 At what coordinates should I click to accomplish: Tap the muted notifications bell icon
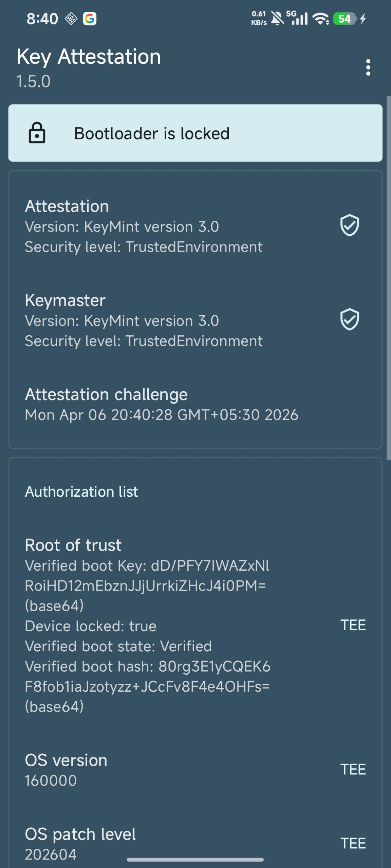tap(278, 19)
